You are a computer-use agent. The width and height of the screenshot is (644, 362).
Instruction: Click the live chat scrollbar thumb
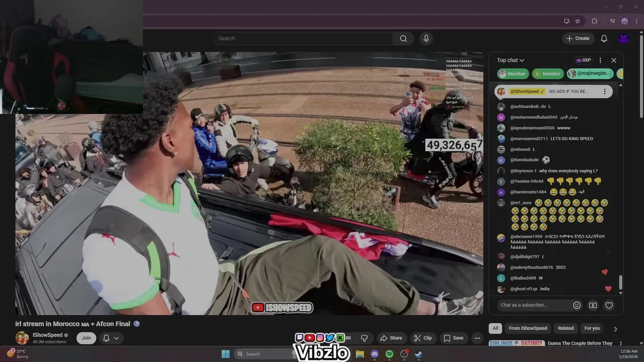[x=620, y=282]
